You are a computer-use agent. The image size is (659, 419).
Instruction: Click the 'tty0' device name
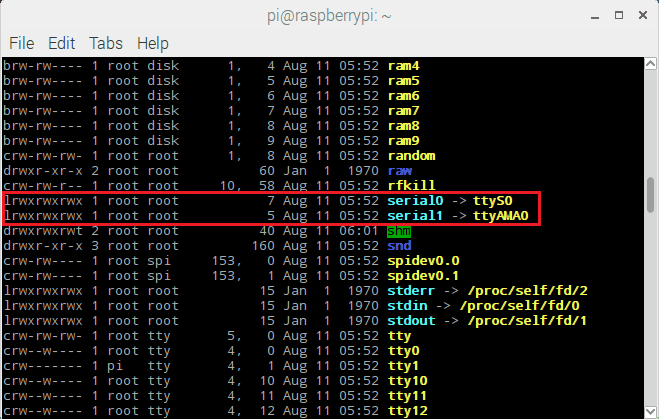point(403,351)
